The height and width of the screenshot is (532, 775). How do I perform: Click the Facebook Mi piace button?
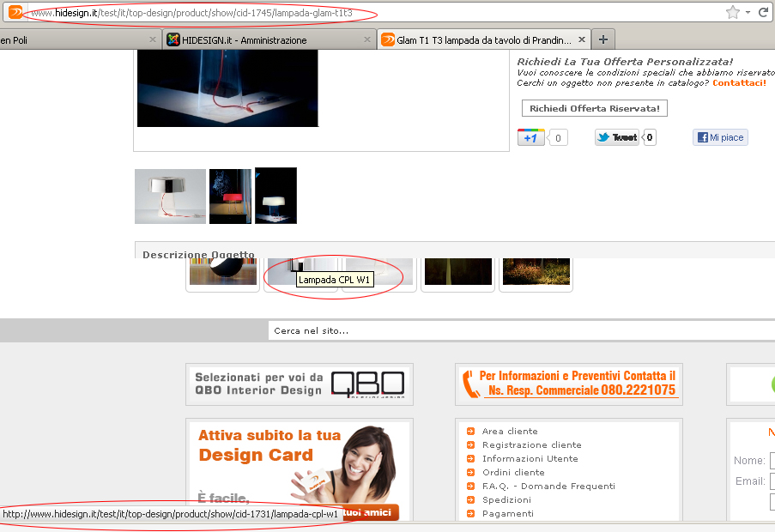click(x=720, y=137)
